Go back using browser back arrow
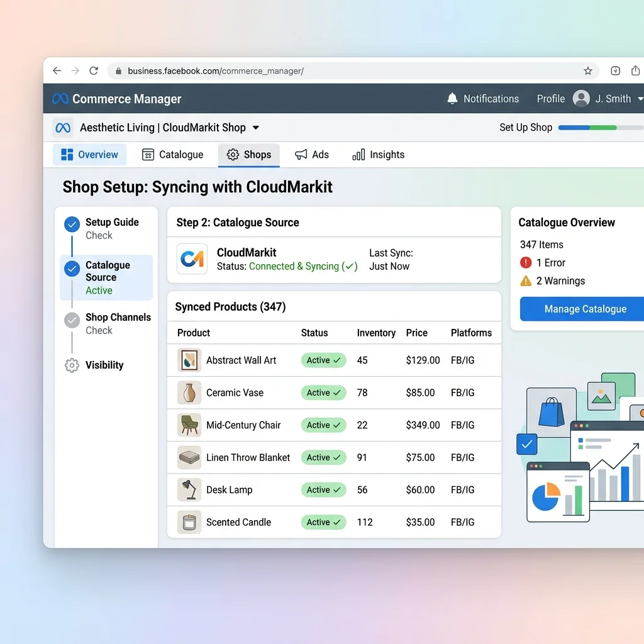 [57, 70]
